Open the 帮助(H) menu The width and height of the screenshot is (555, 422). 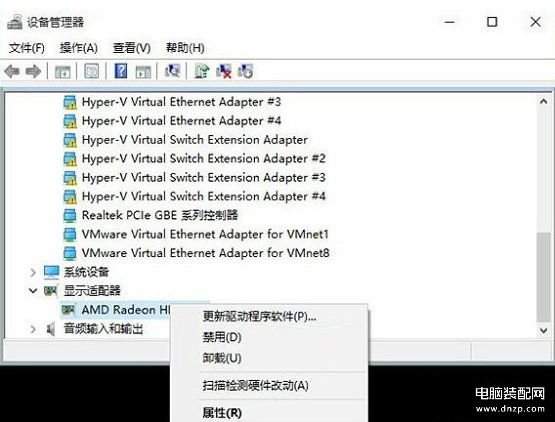click(185, 48)
